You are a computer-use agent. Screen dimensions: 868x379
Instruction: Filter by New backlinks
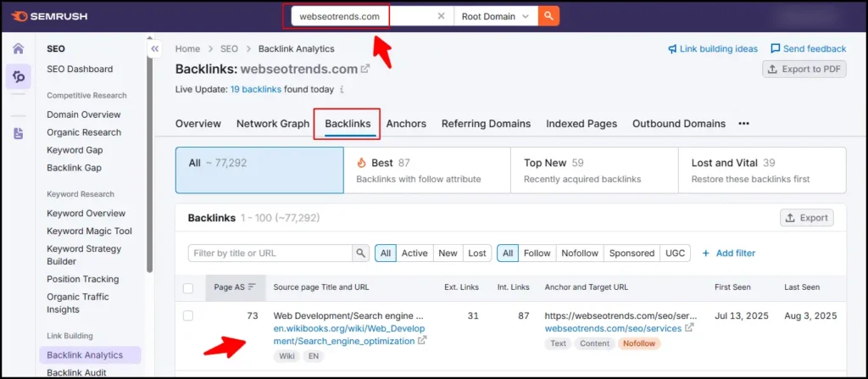click(448, 254)
